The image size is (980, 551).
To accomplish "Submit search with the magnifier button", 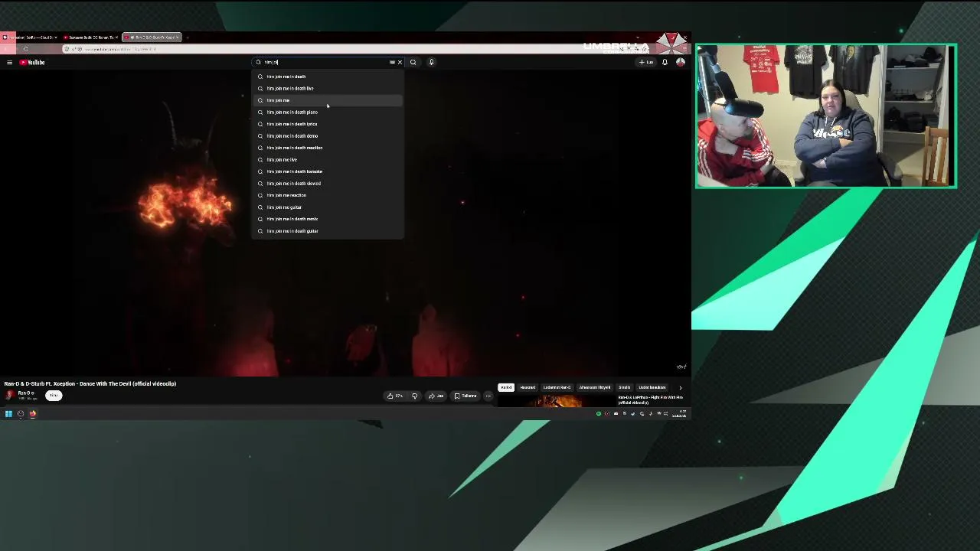I will (x=413, y=62).
